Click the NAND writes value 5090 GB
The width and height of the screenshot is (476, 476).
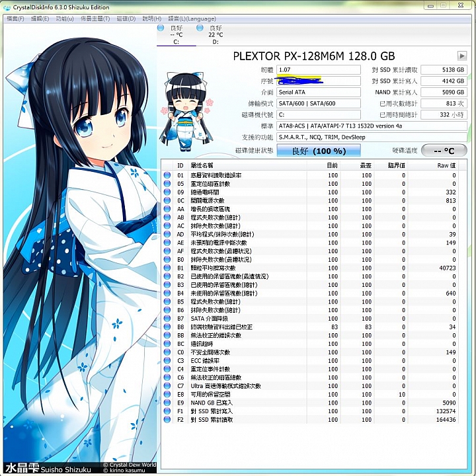tap(444, 93)
